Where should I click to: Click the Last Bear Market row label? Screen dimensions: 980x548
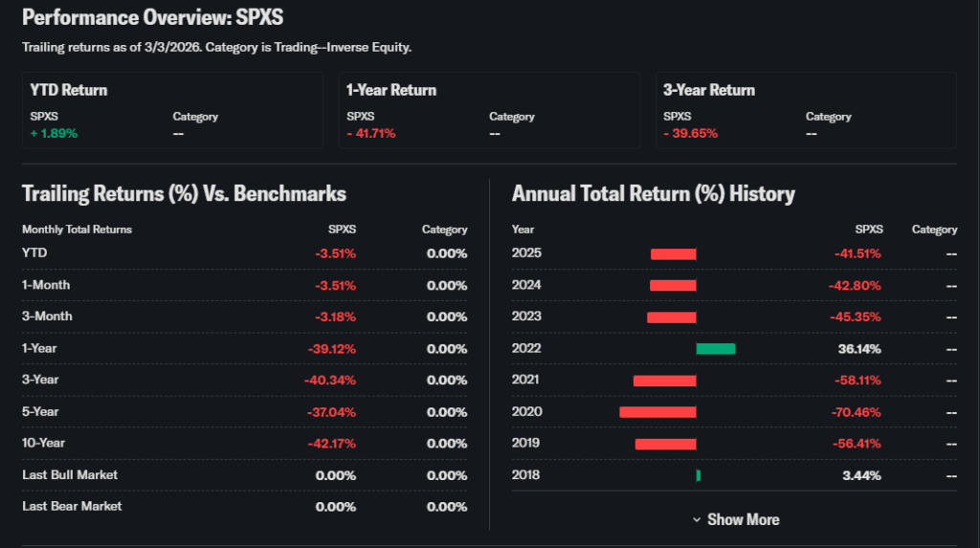point(72,506)
